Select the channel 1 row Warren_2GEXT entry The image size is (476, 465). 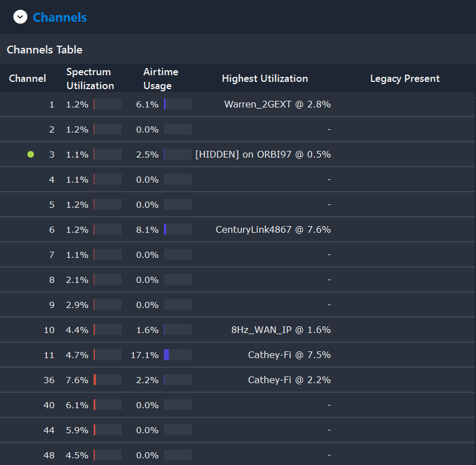point(278,104)
